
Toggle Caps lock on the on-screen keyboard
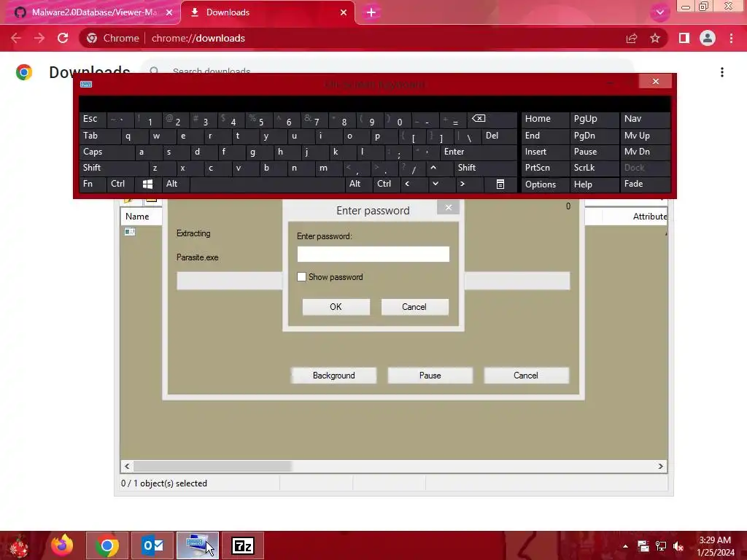pos(107,152)
